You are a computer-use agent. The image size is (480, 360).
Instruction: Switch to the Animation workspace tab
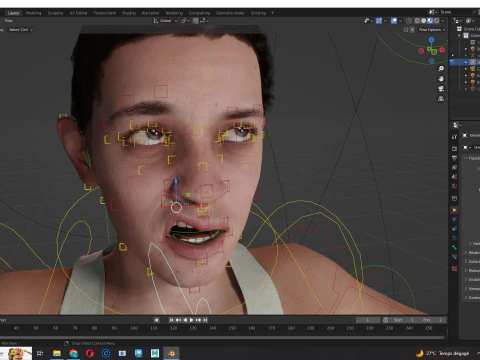point(150,13)
